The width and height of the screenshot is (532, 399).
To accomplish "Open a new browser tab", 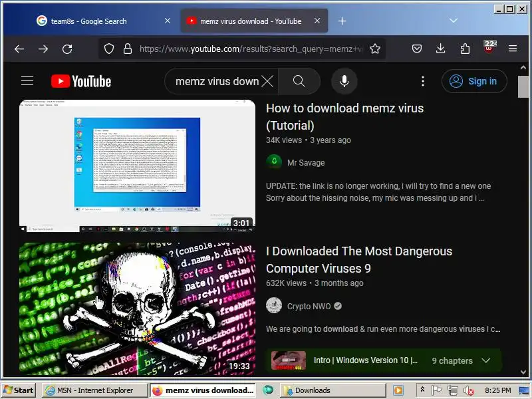I will click(x=342, y=21).
